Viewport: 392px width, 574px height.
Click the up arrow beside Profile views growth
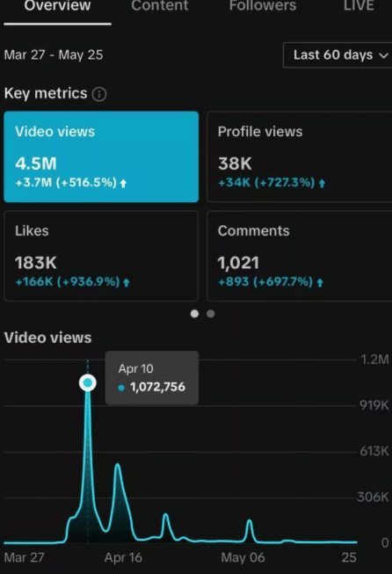point(322,184)
